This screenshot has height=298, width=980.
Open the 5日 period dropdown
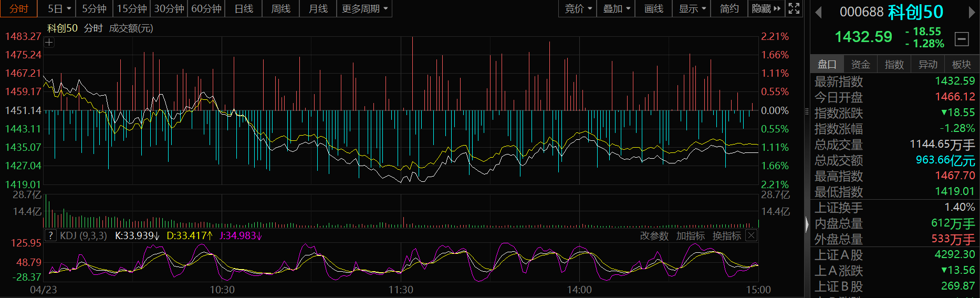tap(59, 8)
